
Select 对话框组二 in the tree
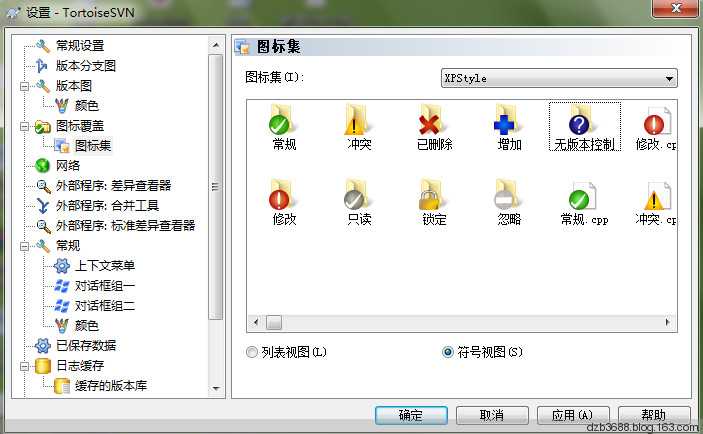[105, 306]
